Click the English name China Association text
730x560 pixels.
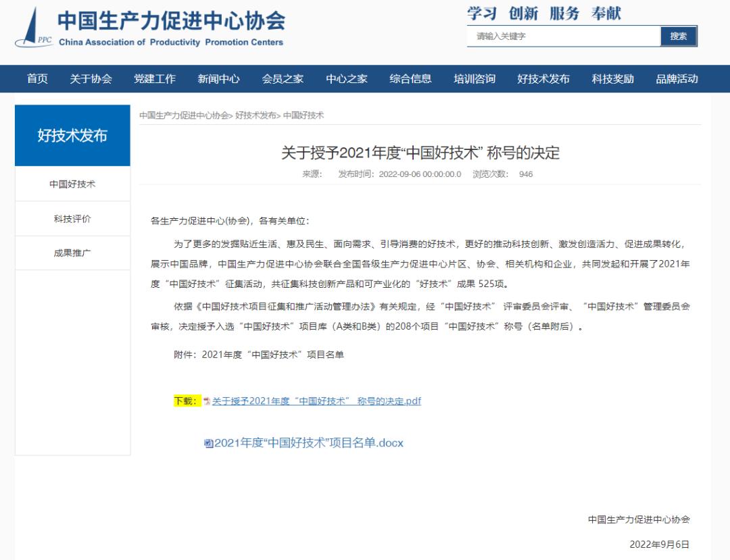click(171, 43)
